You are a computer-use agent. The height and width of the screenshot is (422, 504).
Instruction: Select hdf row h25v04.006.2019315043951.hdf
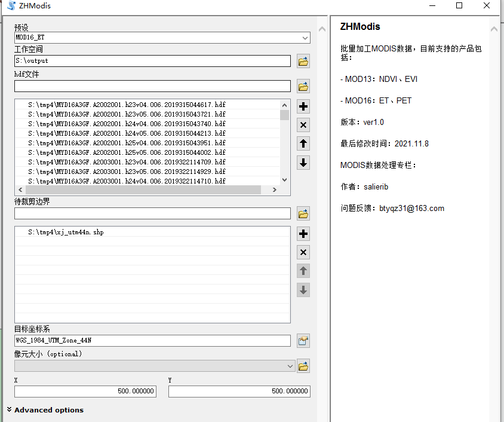click(148, 143)
